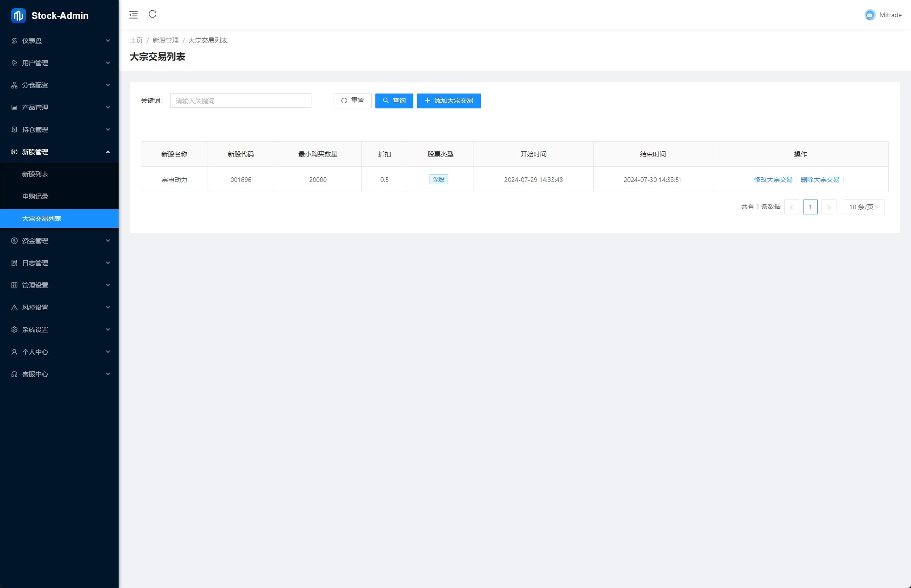911x588 pixels.
Task: Click the Mitrade user avatar
Action: click(x=870, y=15)
